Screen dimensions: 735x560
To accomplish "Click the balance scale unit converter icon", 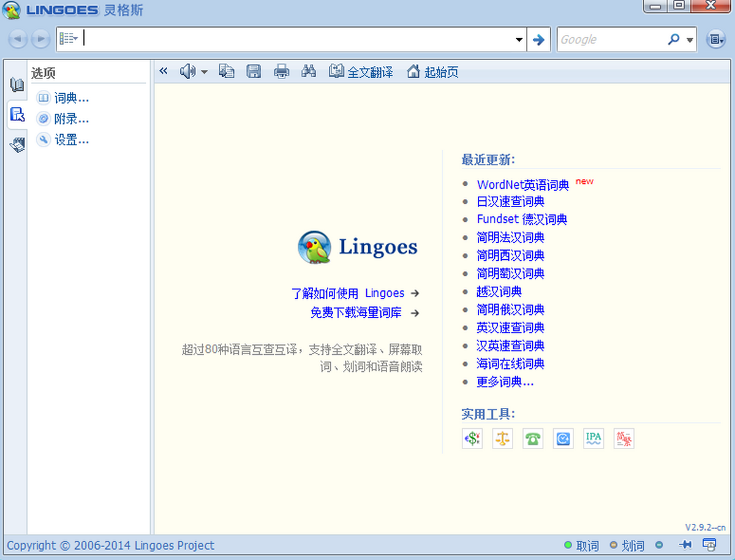I will point(502,439).
